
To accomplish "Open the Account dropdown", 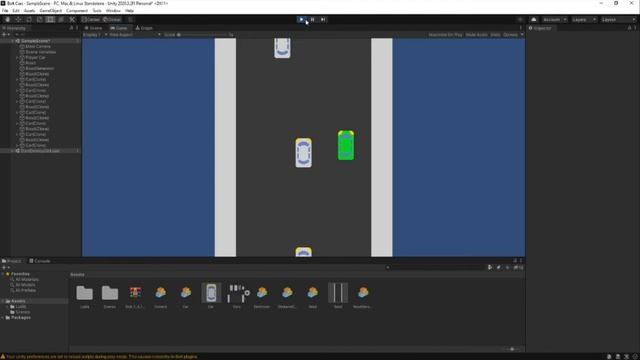I will 554,19.
